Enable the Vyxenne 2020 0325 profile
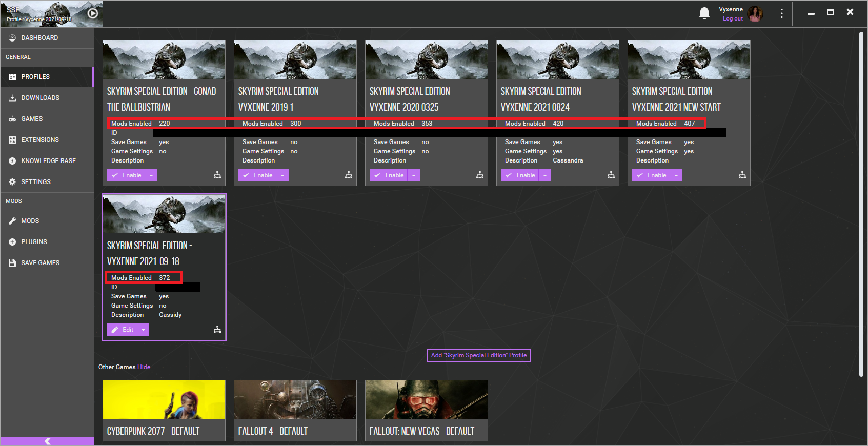This screenshot has width=868, height=446. (389, 175)
